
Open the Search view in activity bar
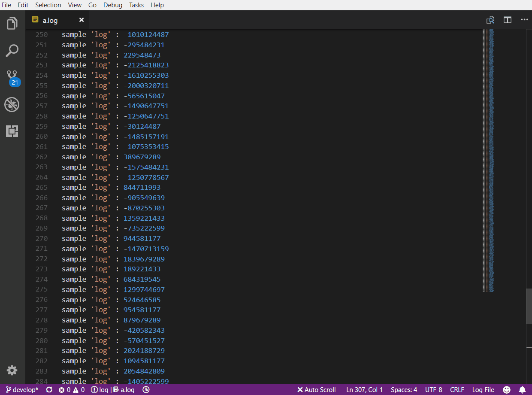pos(12,50)
